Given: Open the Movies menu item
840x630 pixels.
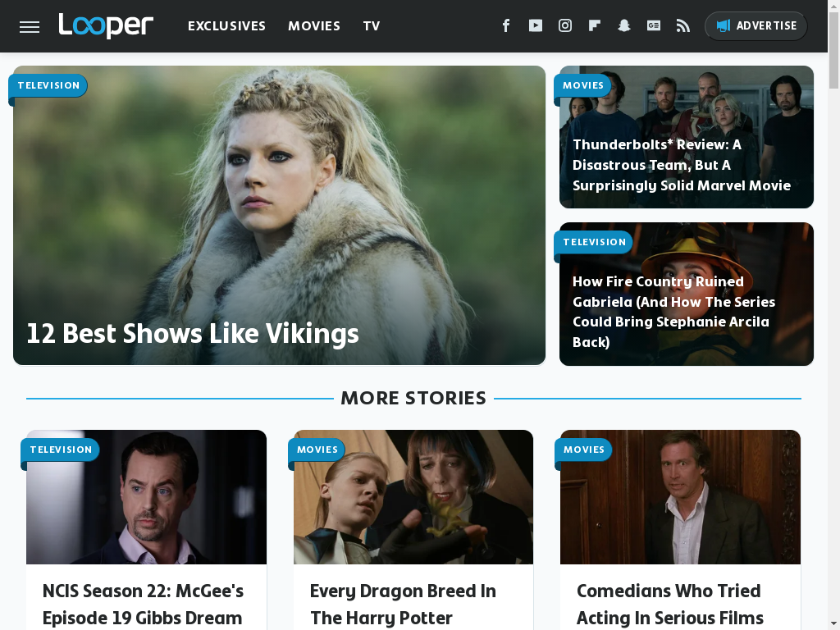Looking at the screenshot, I should pos(314,26).
